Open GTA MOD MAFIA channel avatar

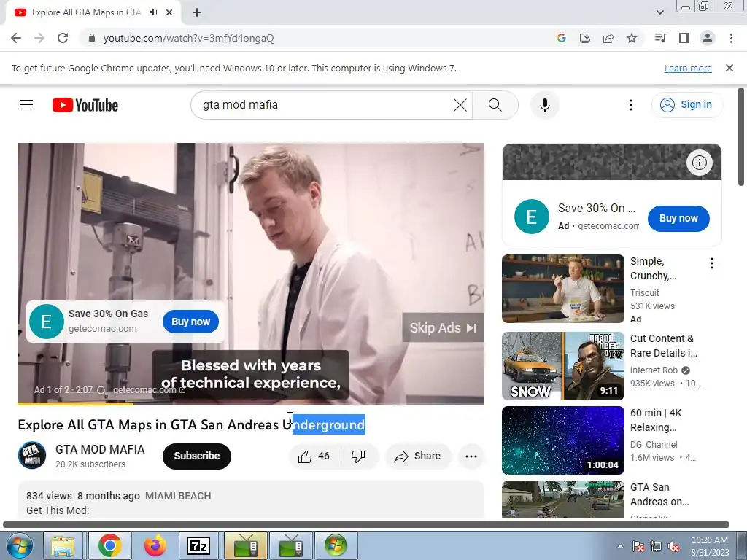pos(32,455)
